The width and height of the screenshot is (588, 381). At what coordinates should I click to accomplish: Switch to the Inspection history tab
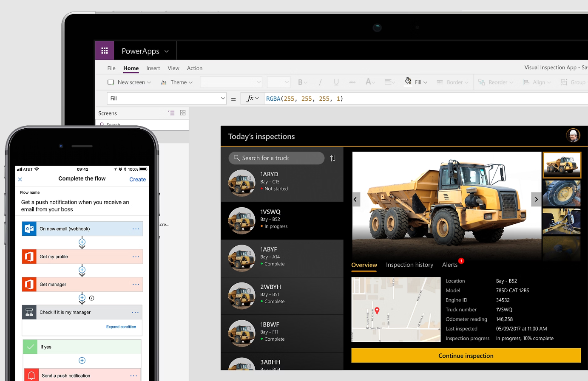[x=409, y=265]
